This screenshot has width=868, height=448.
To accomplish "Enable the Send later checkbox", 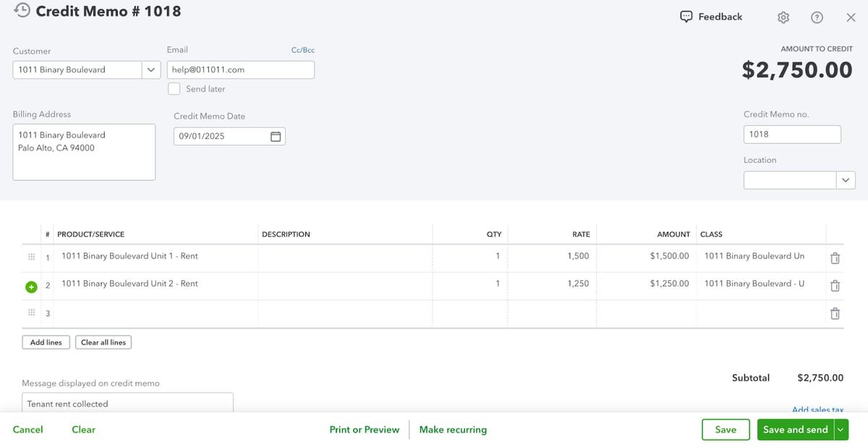I will pos(174,89).
